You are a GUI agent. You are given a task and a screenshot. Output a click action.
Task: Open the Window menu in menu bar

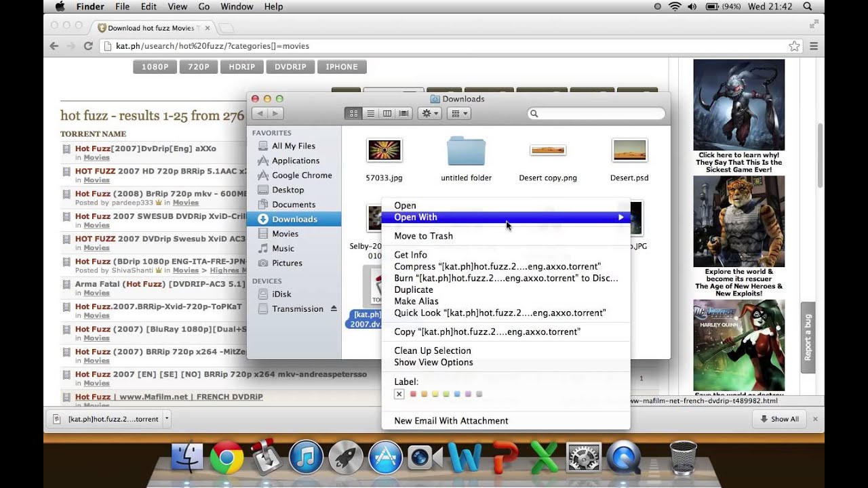pyautogui.click(x=237, y=7)
